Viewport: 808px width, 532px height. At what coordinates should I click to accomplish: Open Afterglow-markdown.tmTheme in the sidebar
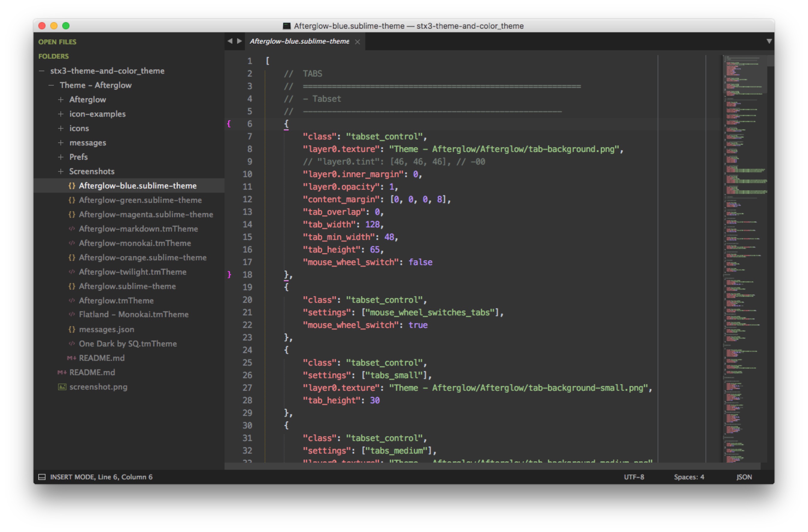pos(138,229)
